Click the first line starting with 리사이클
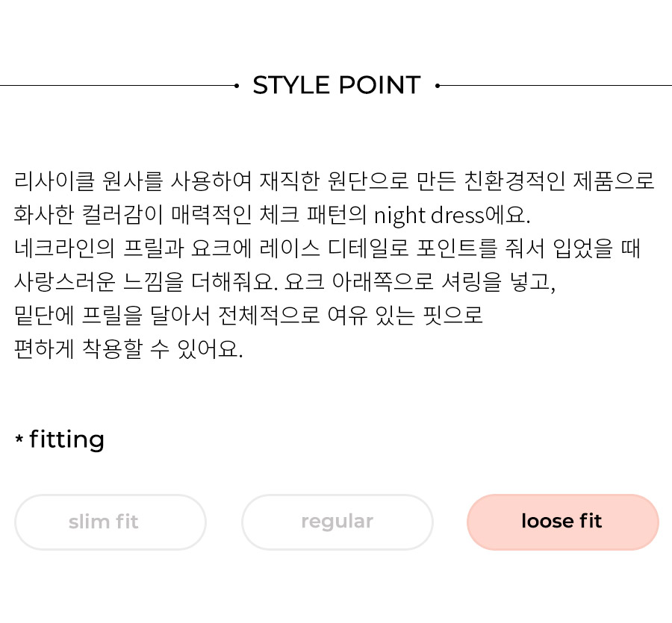 335,181
